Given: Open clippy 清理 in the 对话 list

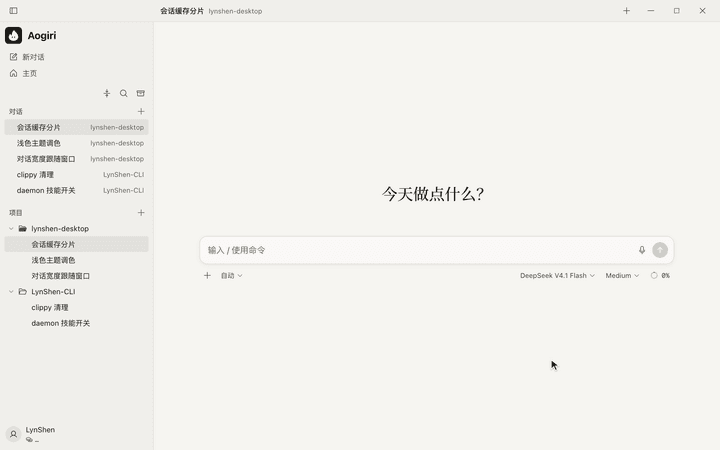Looking at the screenshot, I should tap(77, 174).
